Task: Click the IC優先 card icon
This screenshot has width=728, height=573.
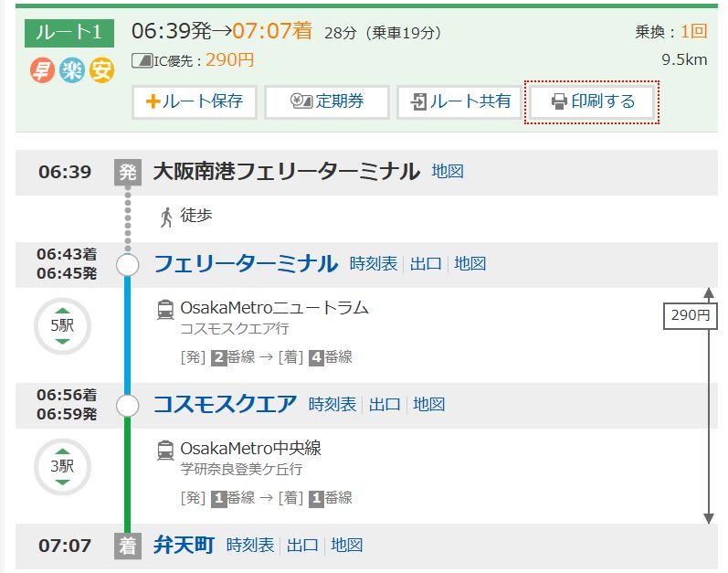Action: 142,61
